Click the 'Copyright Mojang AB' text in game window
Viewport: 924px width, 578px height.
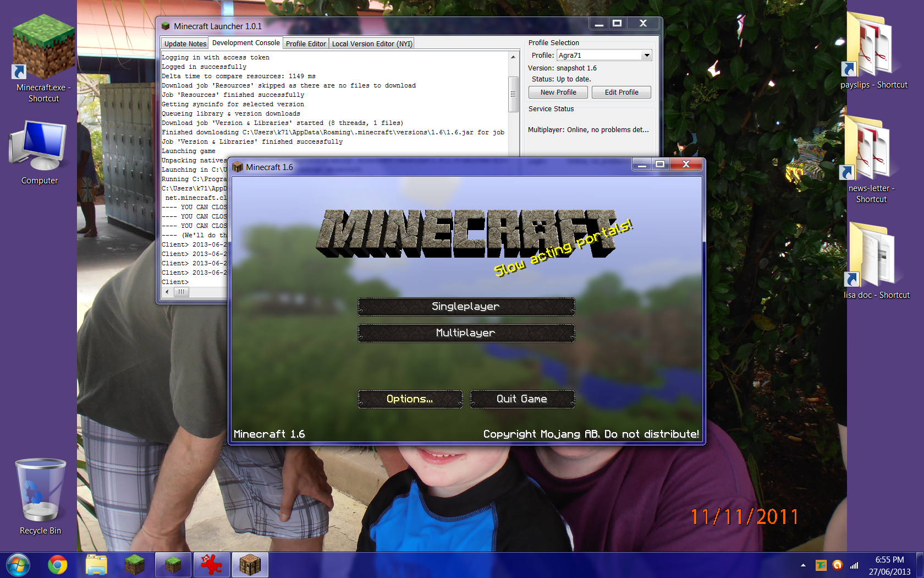[591, 434]
